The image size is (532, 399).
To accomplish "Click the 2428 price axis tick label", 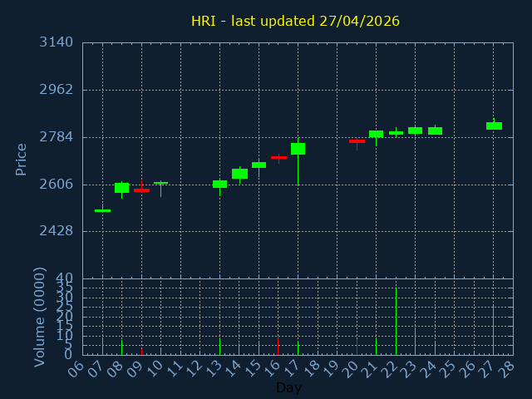I will click(56, 231).
